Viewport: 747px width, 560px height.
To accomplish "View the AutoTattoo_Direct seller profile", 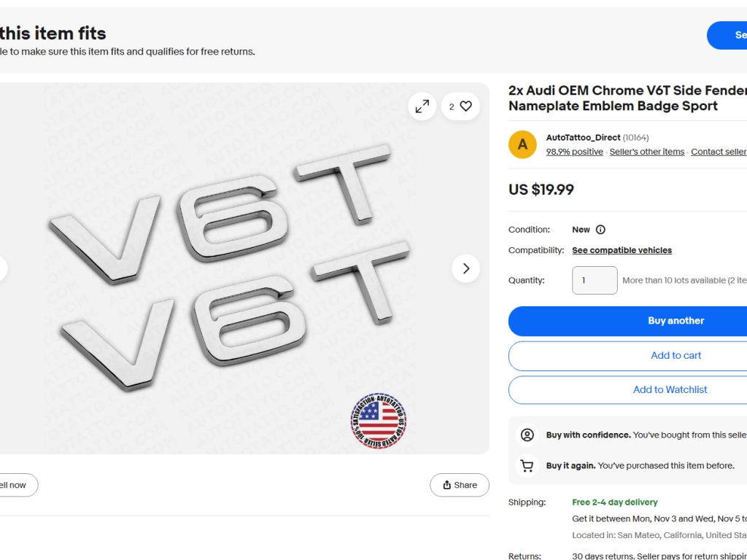I will point(583,138).
